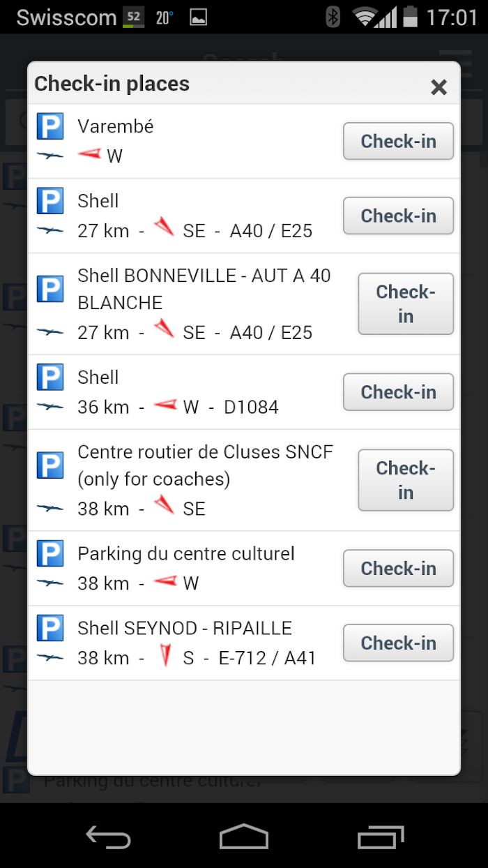The height and width of the screenshot is (868, 488).
Task: Check in at Shell BONNEVILLE - AUT A 40
Action: (406, 304)
